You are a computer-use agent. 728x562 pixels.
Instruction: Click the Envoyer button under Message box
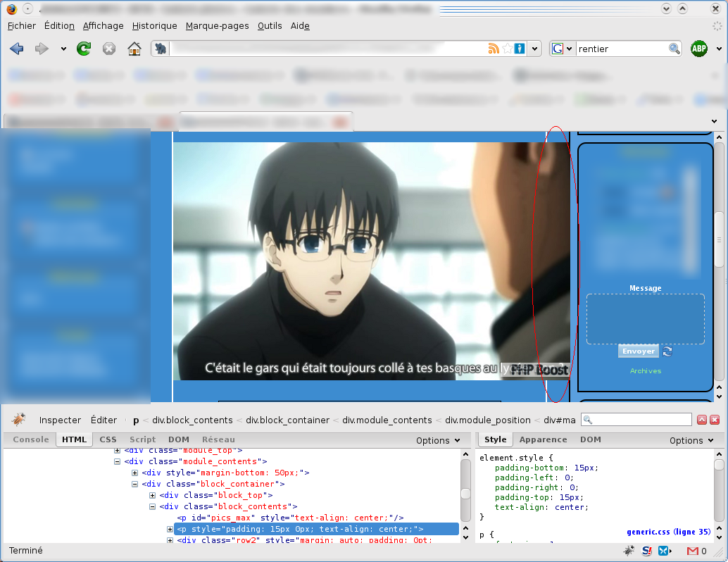pos(639,351)
